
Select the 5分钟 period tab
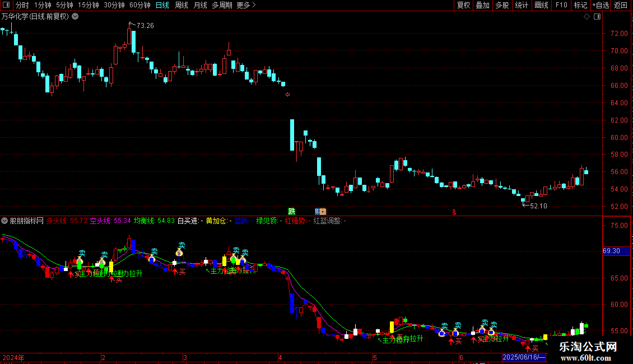(64, 5)
